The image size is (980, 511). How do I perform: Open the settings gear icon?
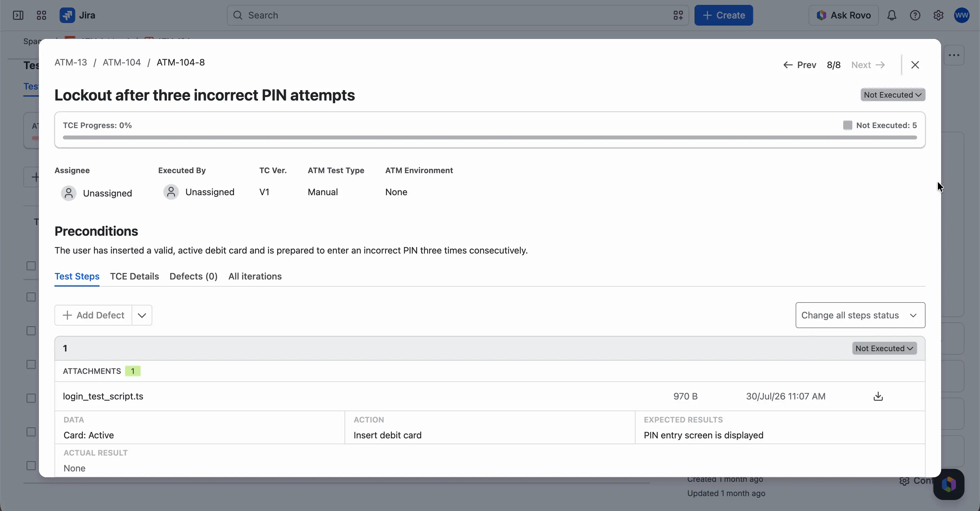point(938,15)
